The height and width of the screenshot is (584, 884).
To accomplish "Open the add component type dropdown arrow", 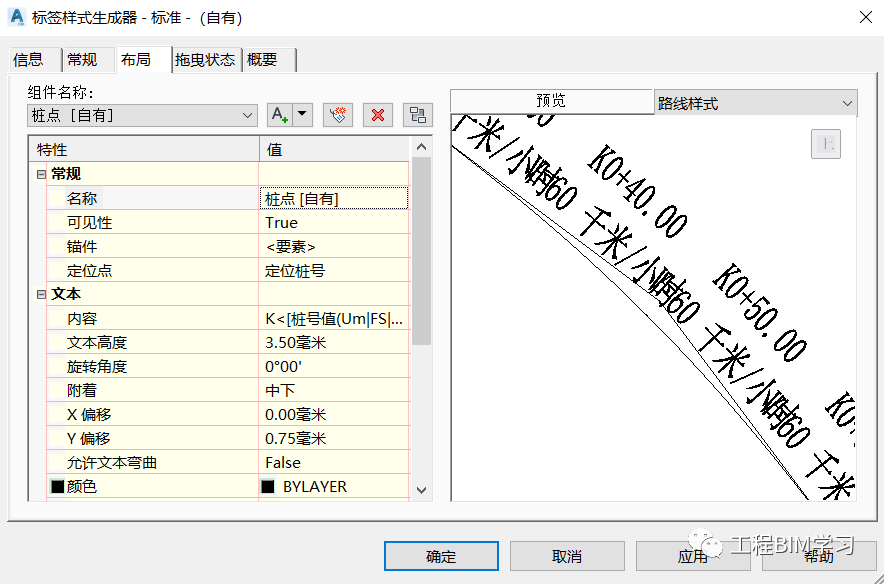I will pyautogui.click(x=303, y=115).
